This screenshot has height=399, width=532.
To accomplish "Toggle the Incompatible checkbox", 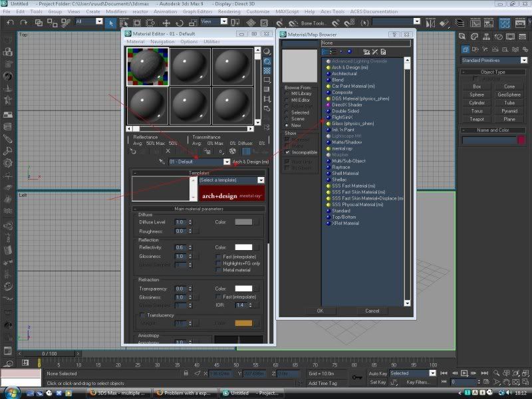I will 287,152.
